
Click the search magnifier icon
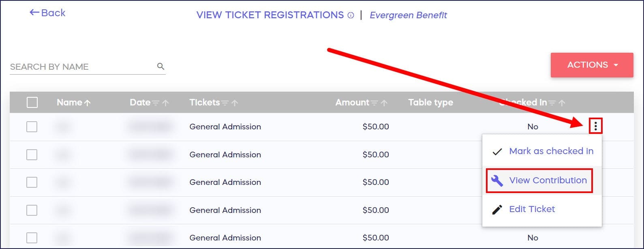coord(160,67)
